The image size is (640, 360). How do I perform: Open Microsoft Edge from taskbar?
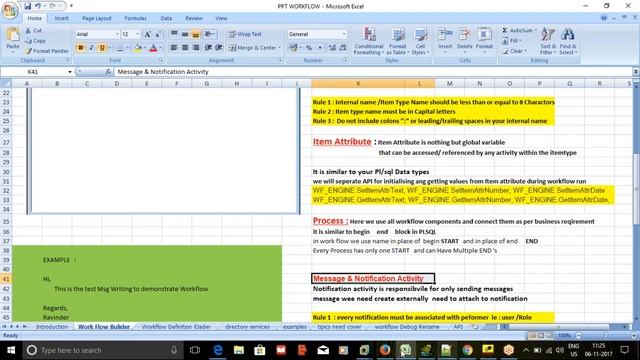click(218, 350)
